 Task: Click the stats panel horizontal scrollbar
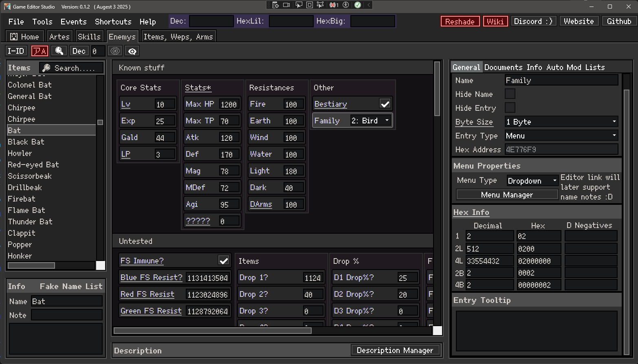pos(212,331)
